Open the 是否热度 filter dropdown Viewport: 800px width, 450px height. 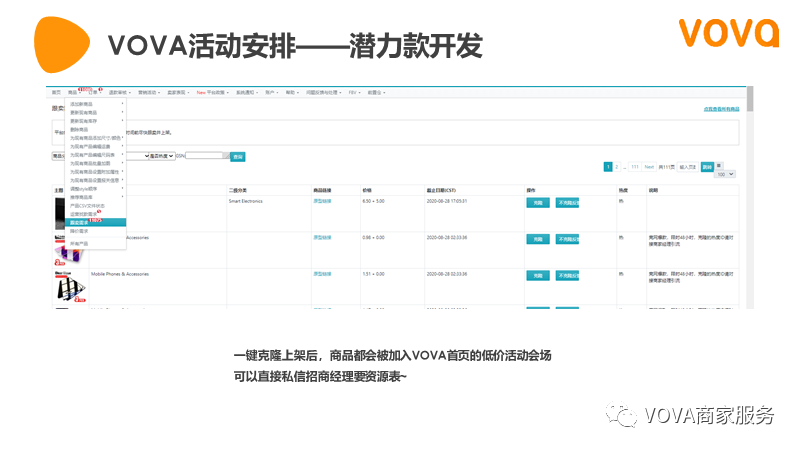162,156
